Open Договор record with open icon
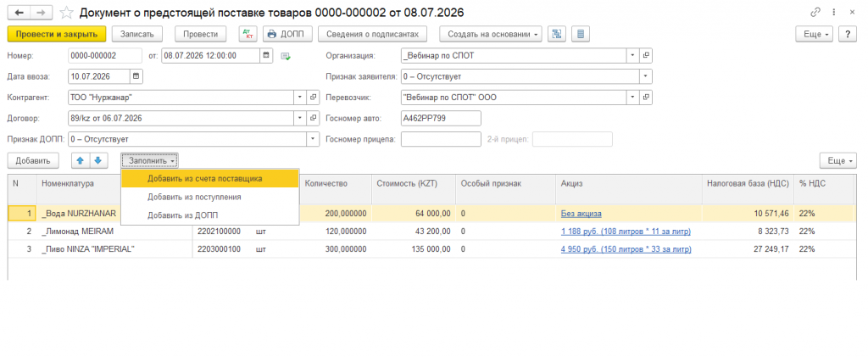Screen dimensions: 868x357 coord(314,119)
